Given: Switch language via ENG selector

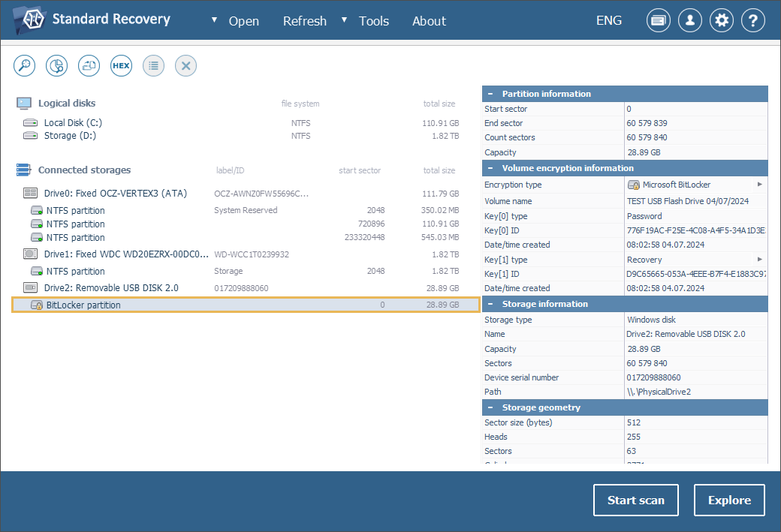Looking at the screenshot, I should point(608,20).
